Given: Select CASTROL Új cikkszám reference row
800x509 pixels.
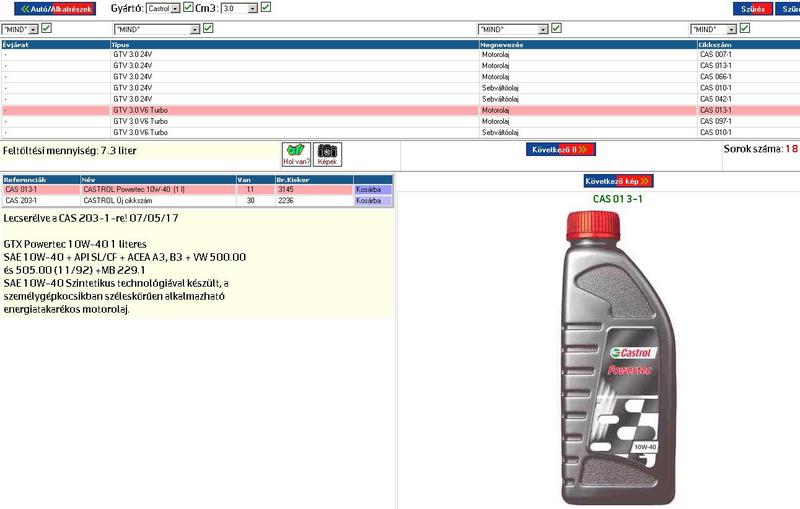Looking at the screenshot, I should click(197, 200).
